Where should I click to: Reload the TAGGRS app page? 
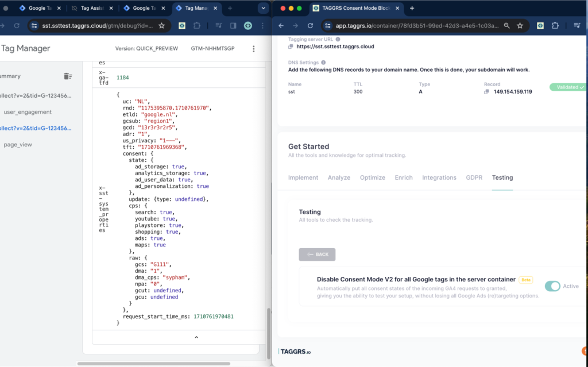(x=310, y=25)
